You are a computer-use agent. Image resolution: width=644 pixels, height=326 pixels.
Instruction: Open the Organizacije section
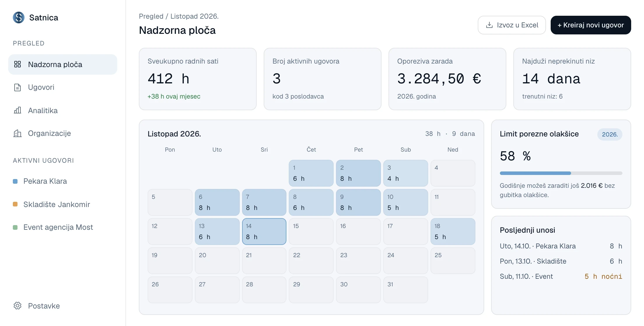click(63, 133)
